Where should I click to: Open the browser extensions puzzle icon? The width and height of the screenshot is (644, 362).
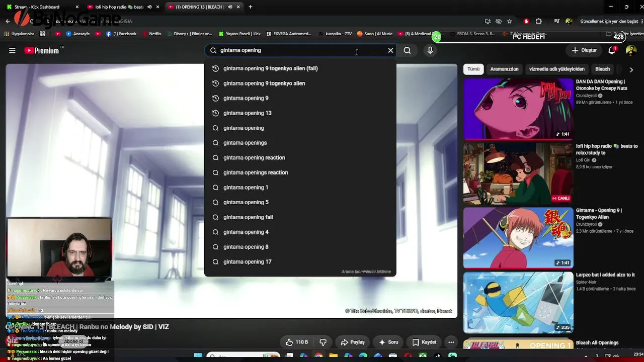tap(539, 21)
